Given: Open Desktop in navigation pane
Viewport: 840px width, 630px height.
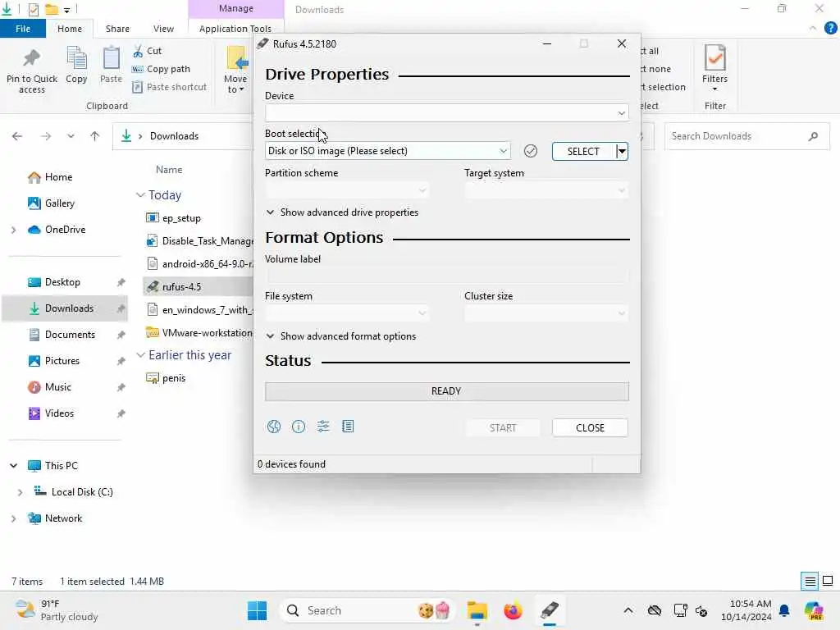Looking at the screenshot, I should (62, 282).
